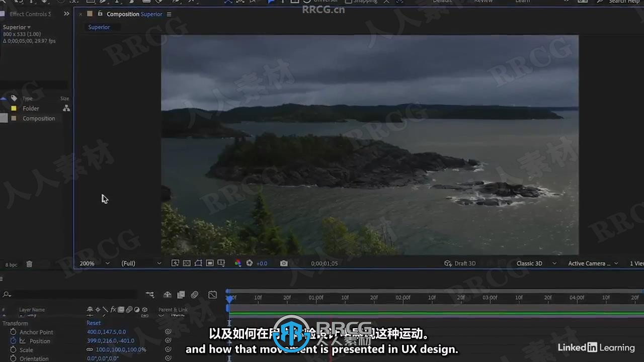This screenshot has width=644, height=362.
Task: Click the timeline ruler at 02:00f
Action: click(403, 298)
